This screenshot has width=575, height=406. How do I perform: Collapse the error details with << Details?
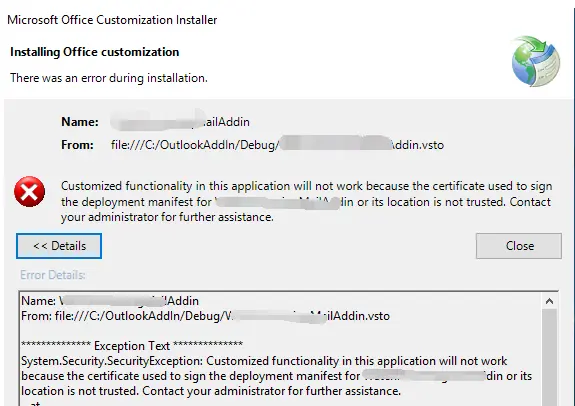point(59,246)
